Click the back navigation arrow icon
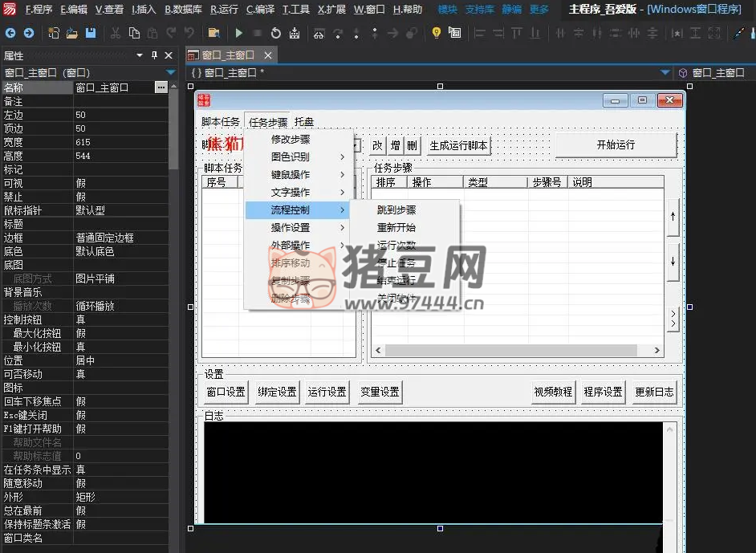The image size is (756, 553). (x=11, y=33)
